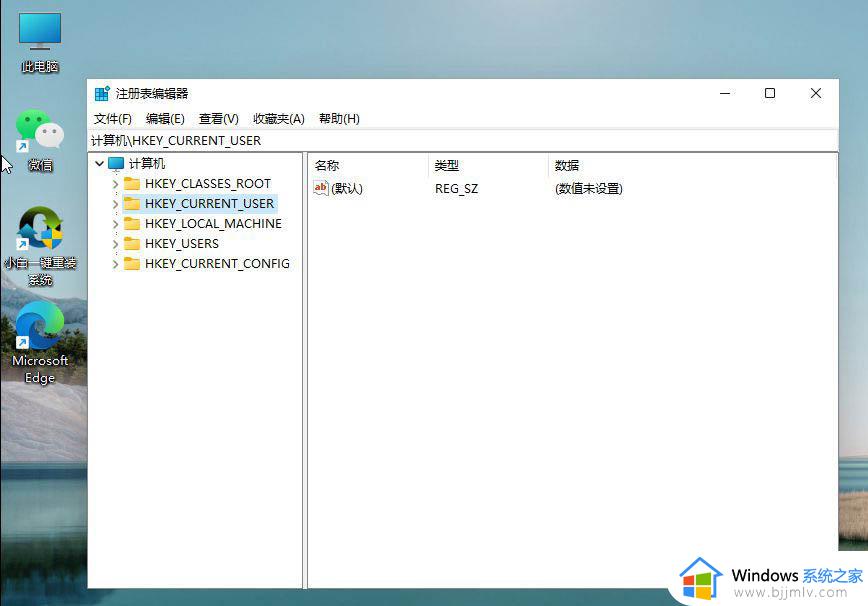Open the 文件(F) menu
Screen dimensions: 868x606
[x=113, y=118]
